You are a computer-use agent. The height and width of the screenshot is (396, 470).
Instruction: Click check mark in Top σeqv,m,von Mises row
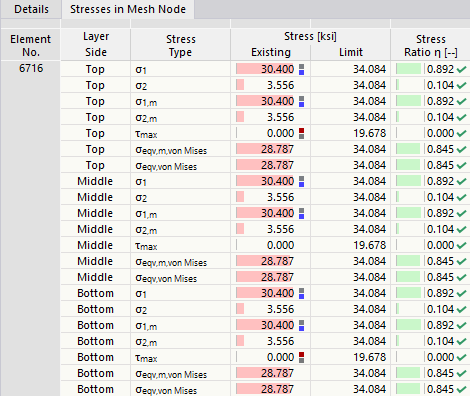[462, 149]
